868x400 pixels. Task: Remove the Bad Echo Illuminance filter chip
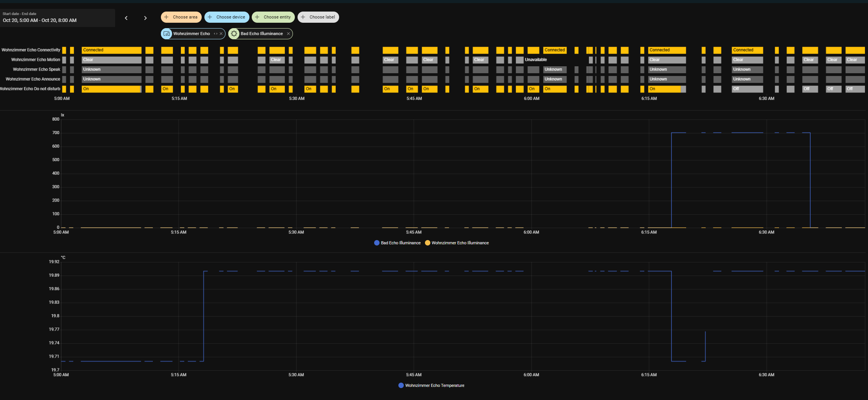pos(288,34)
